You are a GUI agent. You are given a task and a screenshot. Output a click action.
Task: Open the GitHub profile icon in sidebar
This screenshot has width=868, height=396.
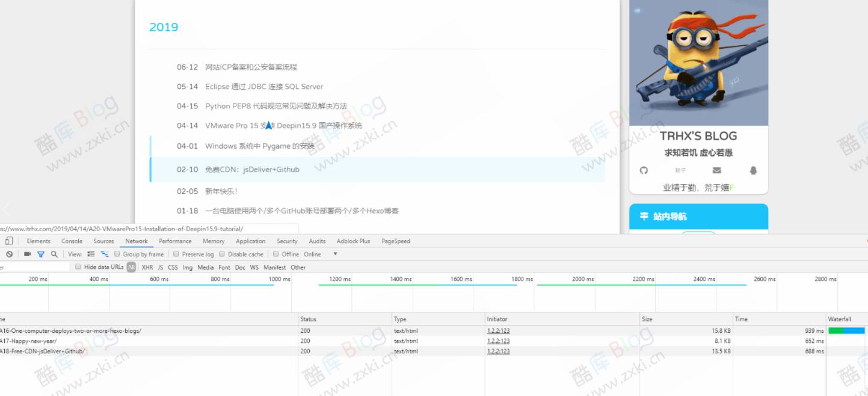[644, 171]
